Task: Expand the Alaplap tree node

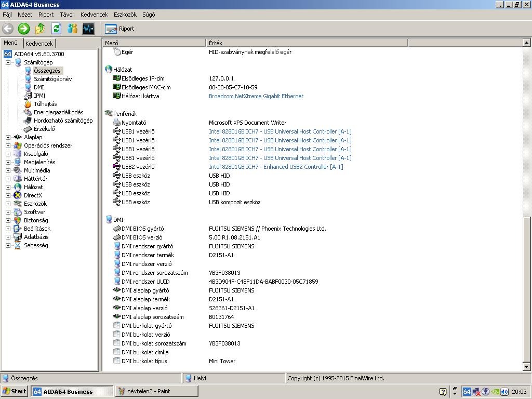Action: coord(8,137)
